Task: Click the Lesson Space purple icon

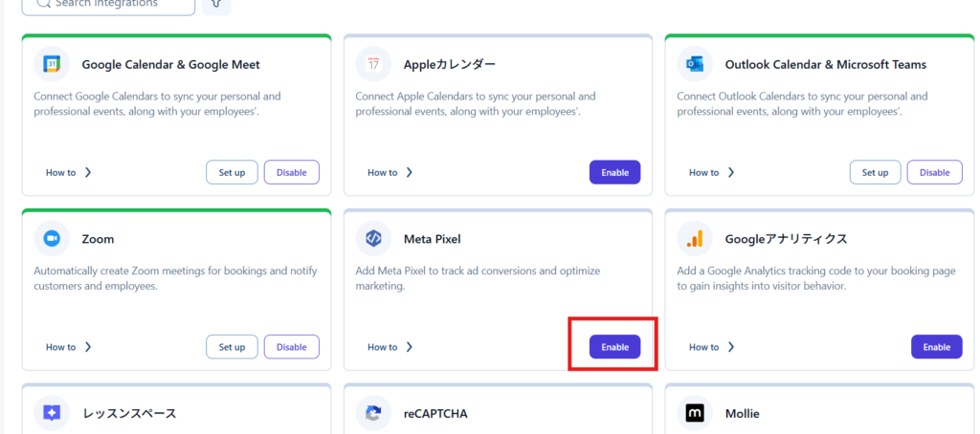Action: click(x=52, y=413)
